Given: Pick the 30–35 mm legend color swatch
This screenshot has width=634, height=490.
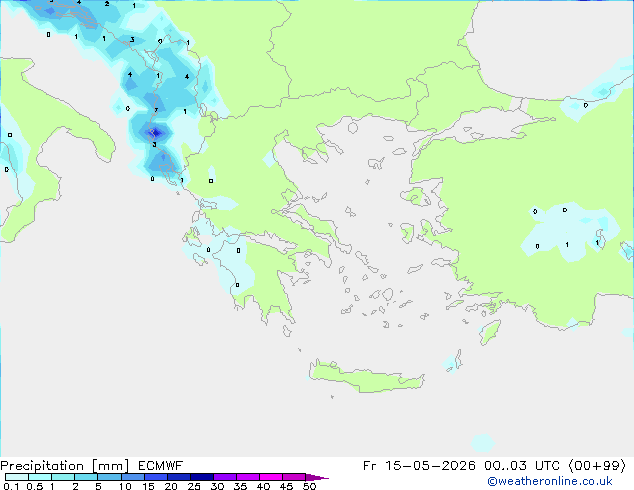Looking at the screenshot, I should [225, 477].
